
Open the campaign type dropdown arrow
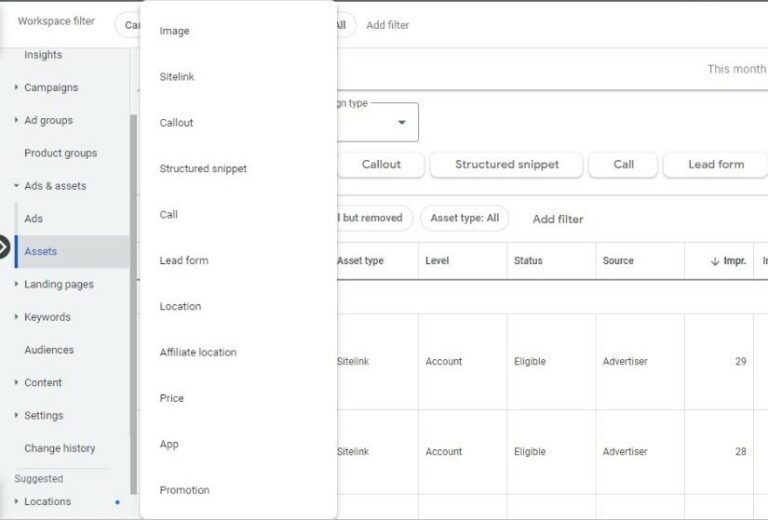pyautogui.click(x=402, y=122)
